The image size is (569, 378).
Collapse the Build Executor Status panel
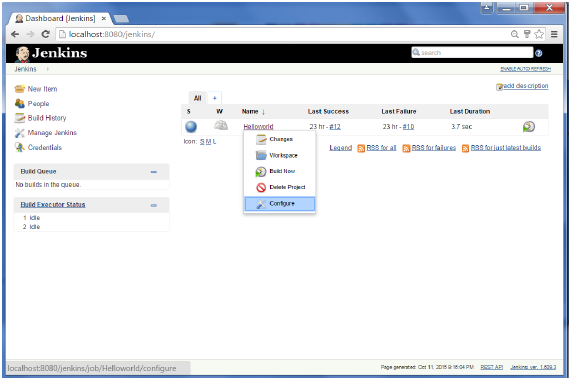154,205
